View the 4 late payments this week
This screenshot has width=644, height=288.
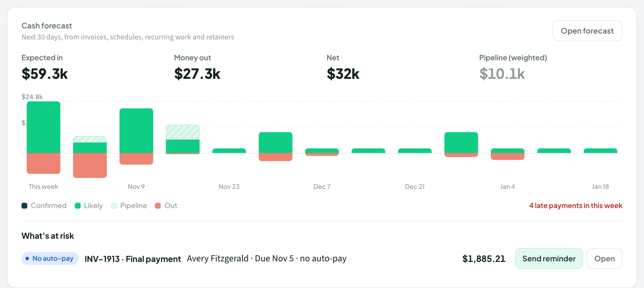pyautogui.click(x=576, y=206)
